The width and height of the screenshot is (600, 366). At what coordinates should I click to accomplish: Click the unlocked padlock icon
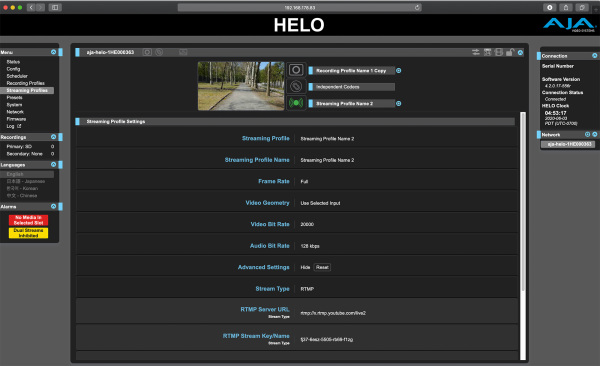click(509, 52)
